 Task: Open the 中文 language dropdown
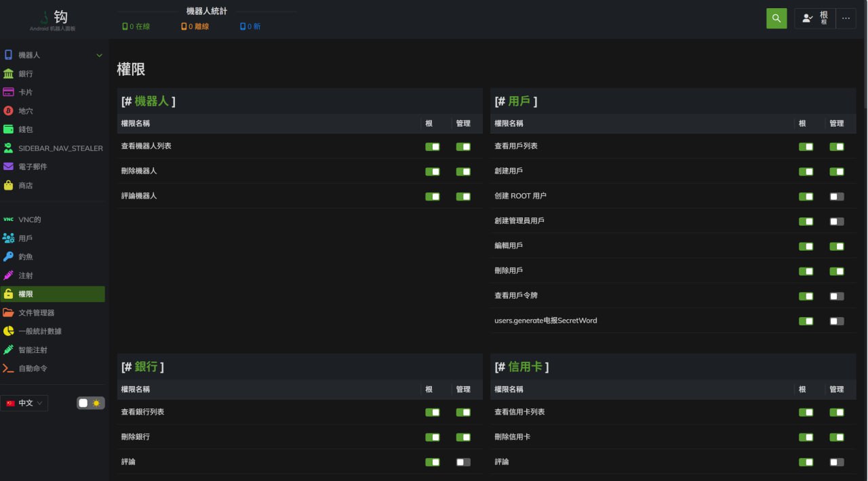click(24, 403)
